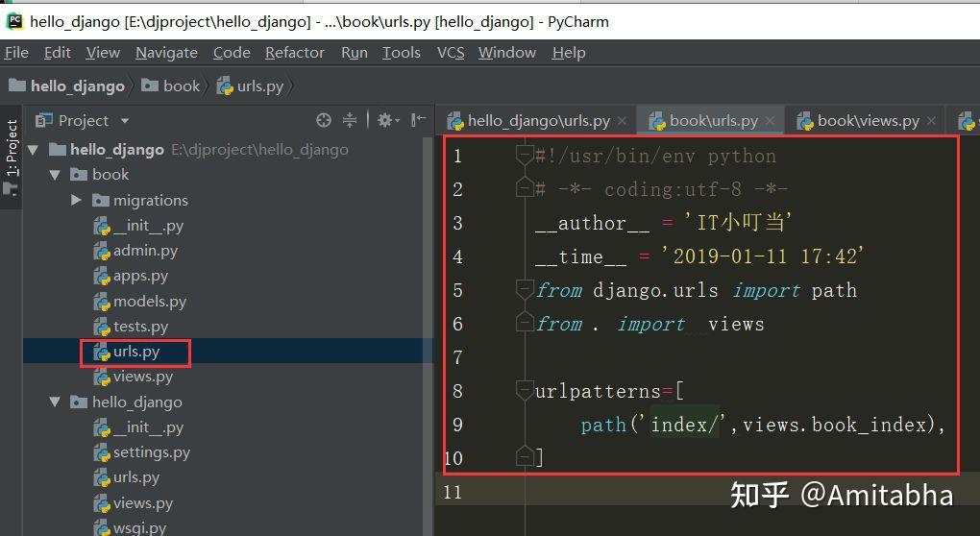Image resolution: width=980 pixels, height=536 pixels.
Task: Open the Window menu
Action: pyautogui.click(x=507, y=53)
